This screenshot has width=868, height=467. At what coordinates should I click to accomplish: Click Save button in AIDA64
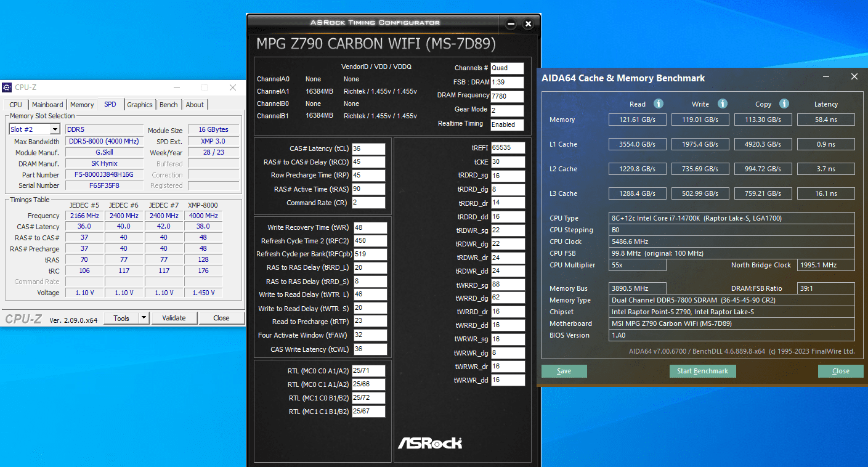point(564,371)
